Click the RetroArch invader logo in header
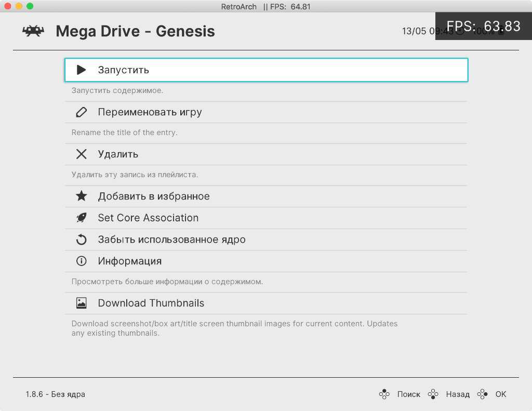 (33, 31)
